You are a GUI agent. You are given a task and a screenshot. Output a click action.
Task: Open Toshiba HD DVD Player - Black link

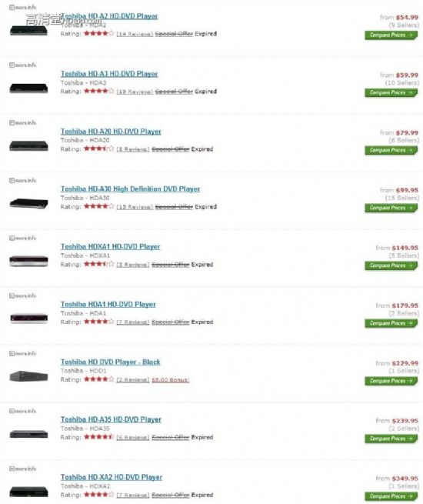[x=111, y=362]
